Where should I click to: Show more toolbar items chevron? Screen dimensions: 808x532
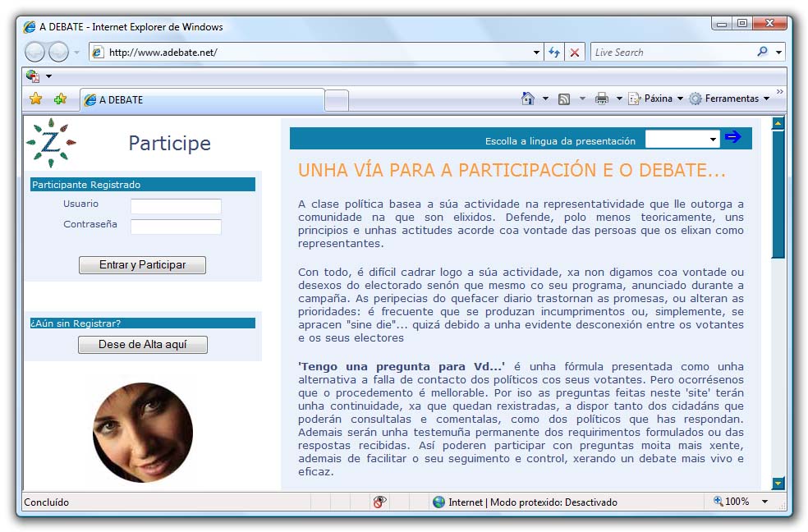point(779,92)
